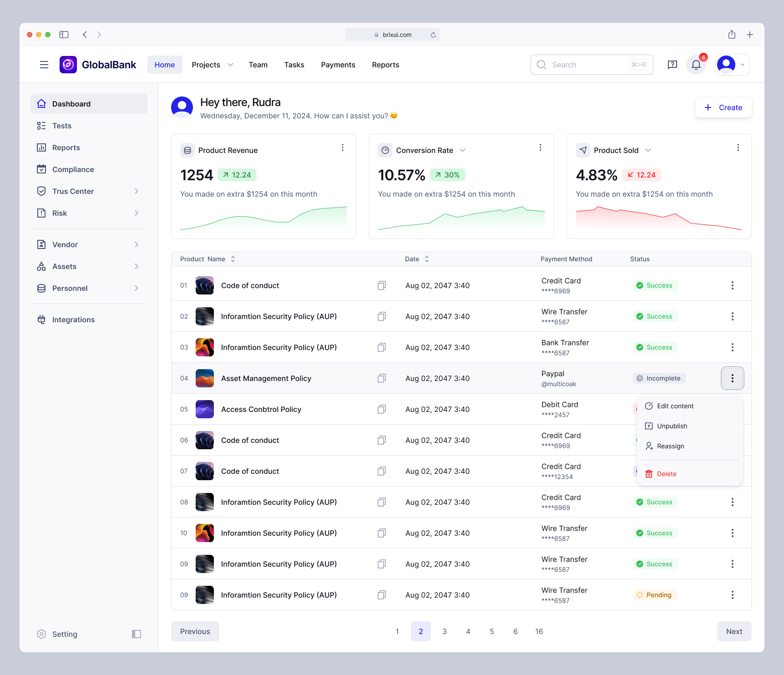
Task: Click the Create button
Action: (x=723, y=107)
